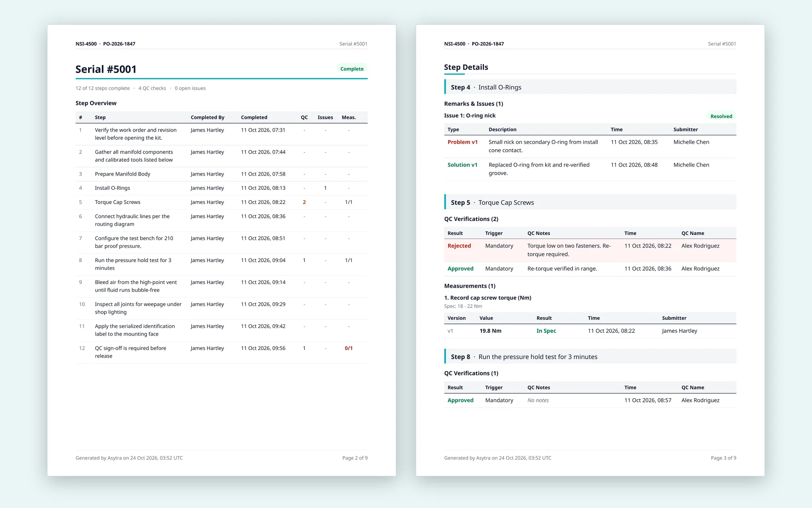Image resolution: width=812 pixels, height=508 pixels.
Task: Click the green 'In Spec' result
Action: [x=546, y=331]
